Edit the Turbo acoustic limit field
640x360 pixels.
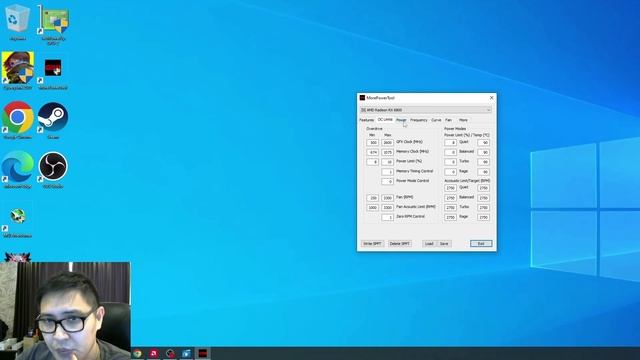[x=450, y=208]
